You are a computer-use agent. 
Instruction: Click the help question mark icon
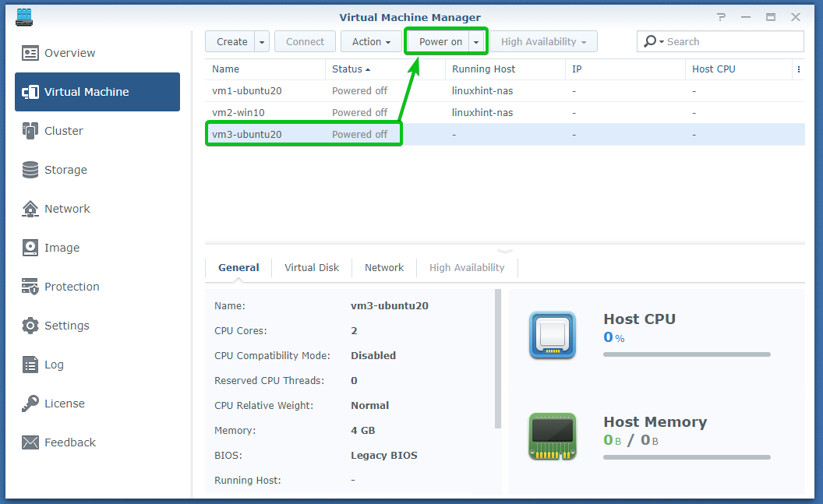[x=720, y=17]
